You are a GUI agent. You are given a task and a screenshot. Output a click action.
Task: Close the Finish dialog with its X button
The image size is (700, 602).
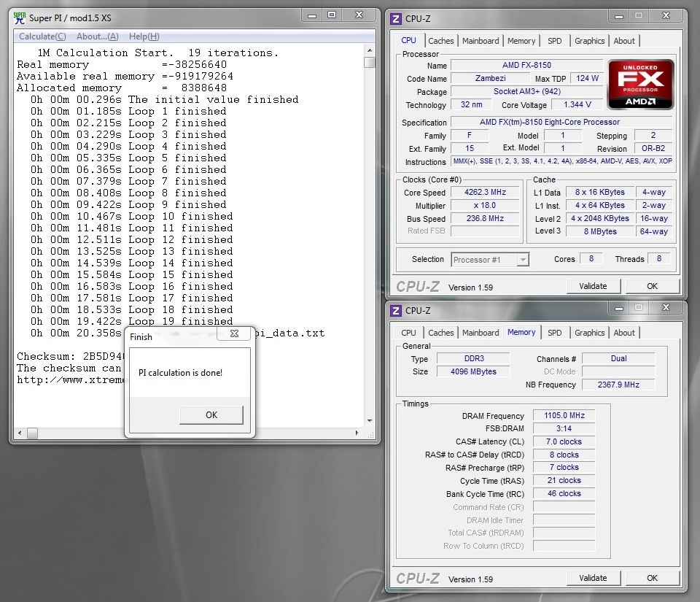click(x=234, y=333)
